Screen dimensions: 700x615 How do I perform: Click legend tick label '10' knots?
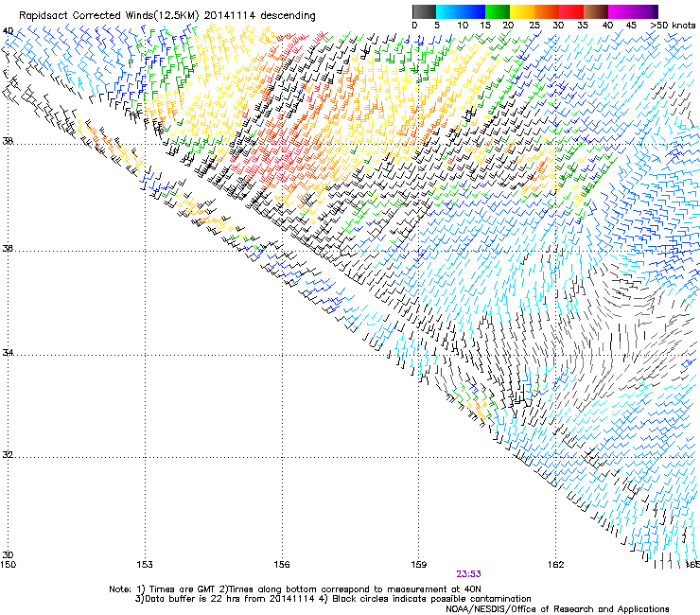tap(463, 25)
